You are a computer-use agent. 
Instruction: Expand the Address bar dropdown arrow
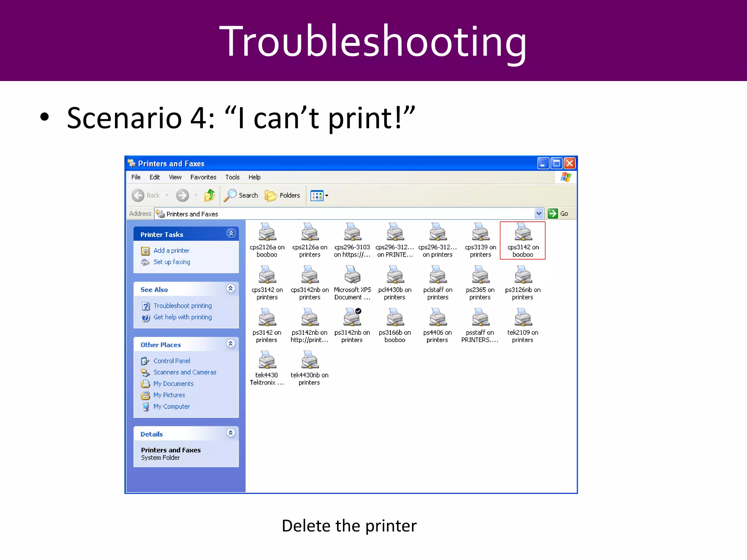[539, 214]
